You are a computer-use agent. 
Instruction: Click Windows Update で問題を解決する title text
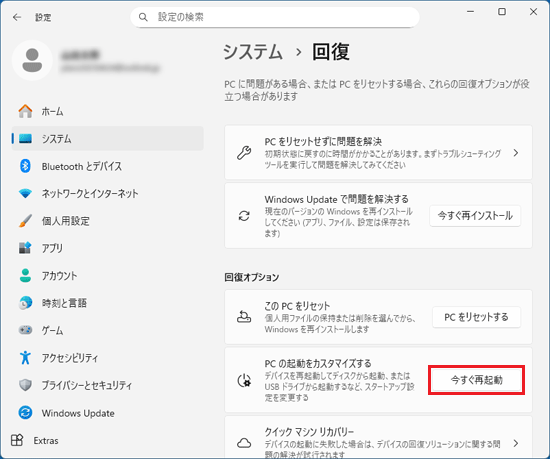[336, 199]
